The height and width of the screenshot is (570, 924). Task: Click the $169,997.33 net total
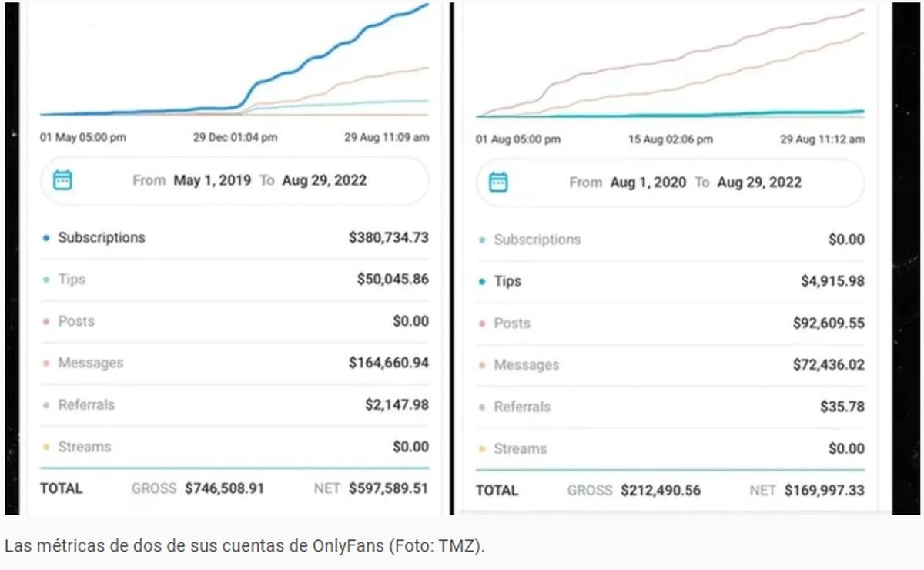[x=825, y=490]
